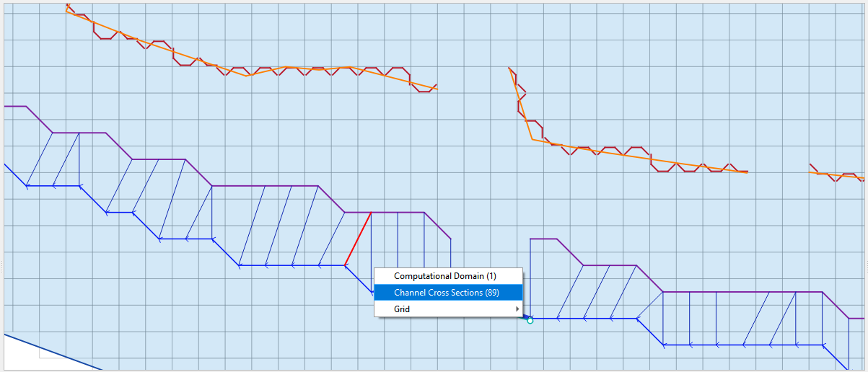Click the long orange line in top-left area
The image size is (868, 372).
(159, 50)
